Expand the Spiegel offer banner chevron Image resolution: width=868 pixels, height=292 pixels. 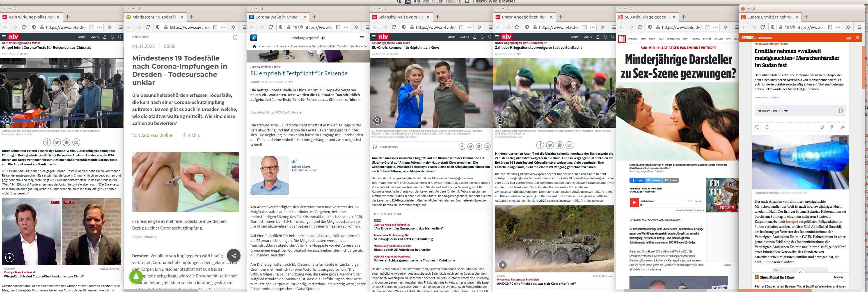[x=800, y=272]
